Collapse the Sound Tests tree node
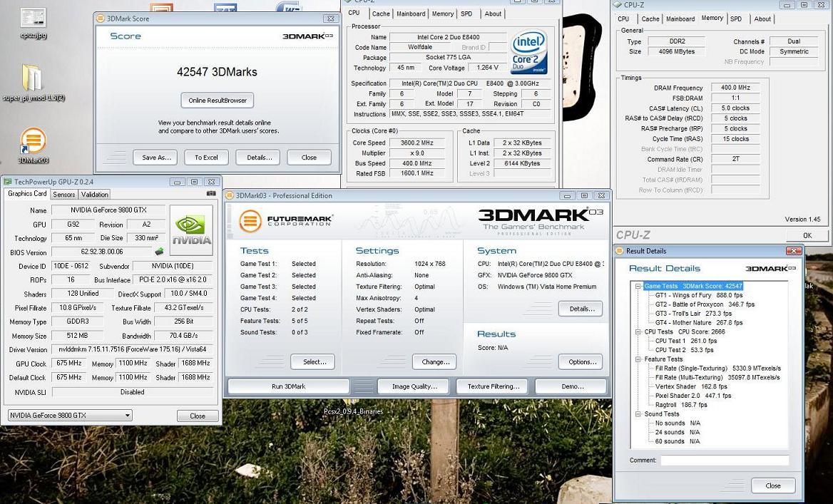Screen dimensions: 833x504 coord(638,413)
